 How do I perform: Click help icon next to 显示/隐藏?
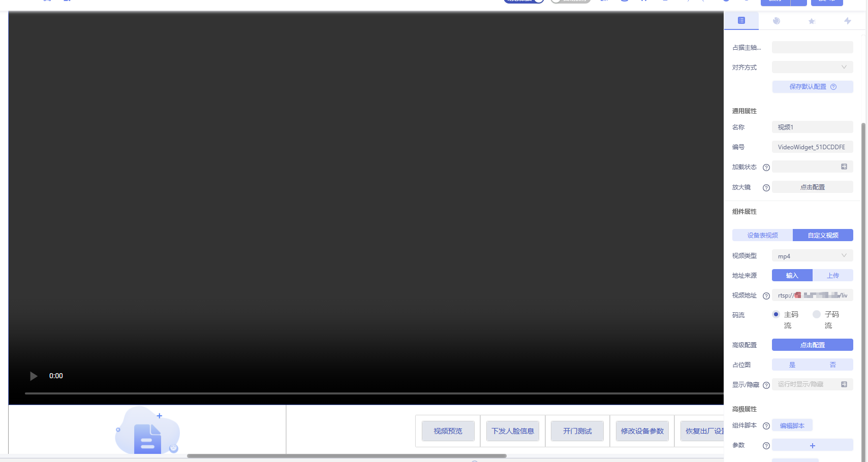coord(766,385)
